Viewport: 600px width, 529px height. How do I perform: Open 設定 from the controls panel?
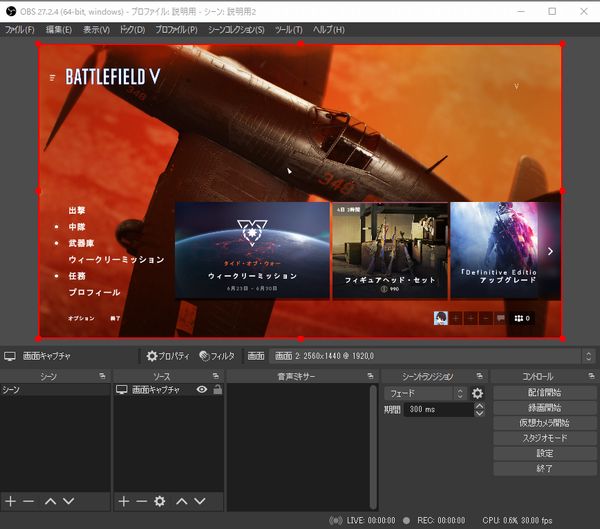click(545, 453)
